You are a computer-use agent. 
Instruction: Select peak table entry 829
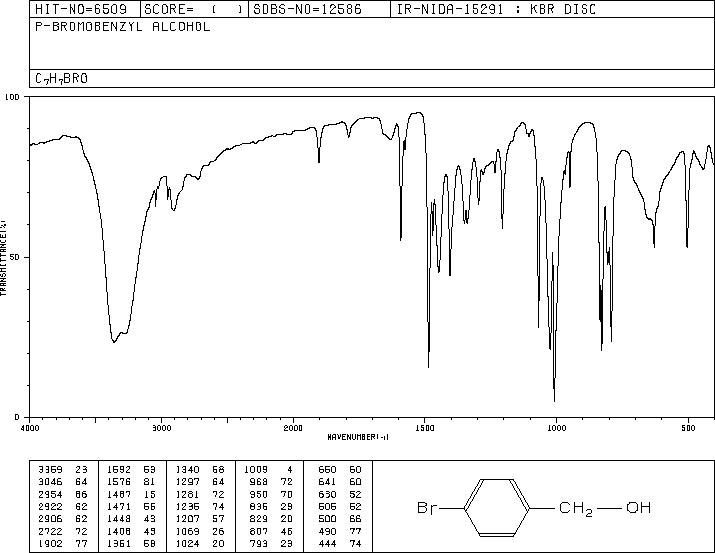point(259,519)
